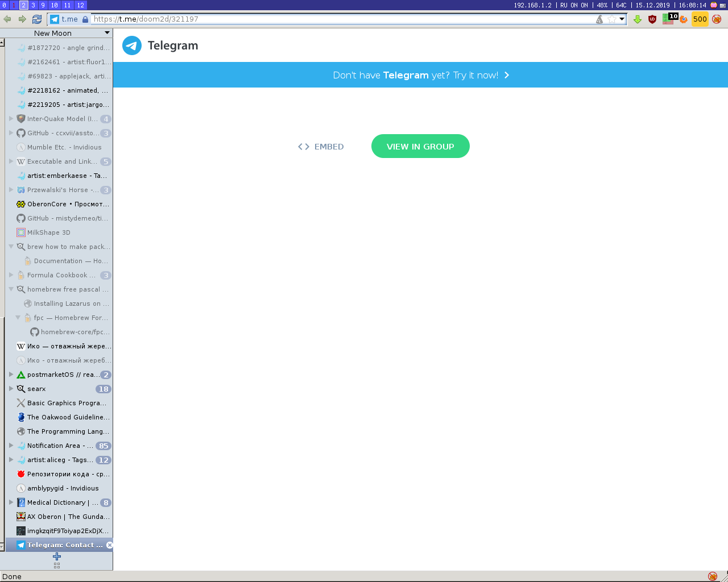Viewport: 728px width, 582px height.
Task: Select the 'Documentation — Ho' tab
Action: (59, 261)
